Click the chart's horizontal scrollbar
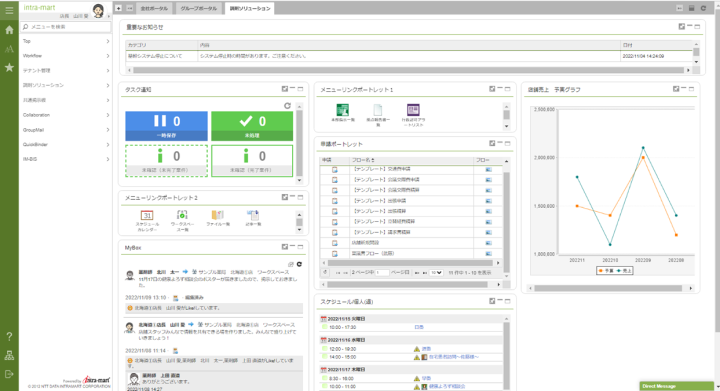The height and width of the screenshot is (391, 720). (x=608, y=288)
